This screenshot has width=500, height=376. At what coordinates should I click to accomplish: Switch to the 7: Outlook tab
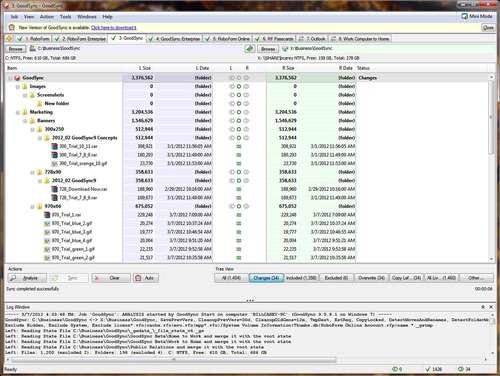tap(312, 39)
